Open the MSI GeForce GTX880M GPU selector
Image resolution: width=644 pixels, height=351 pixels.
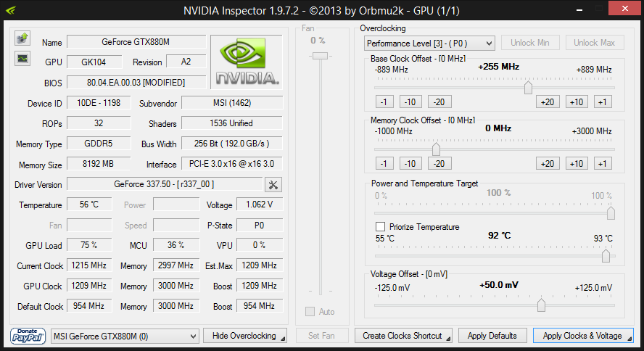(x=125, y=336)
